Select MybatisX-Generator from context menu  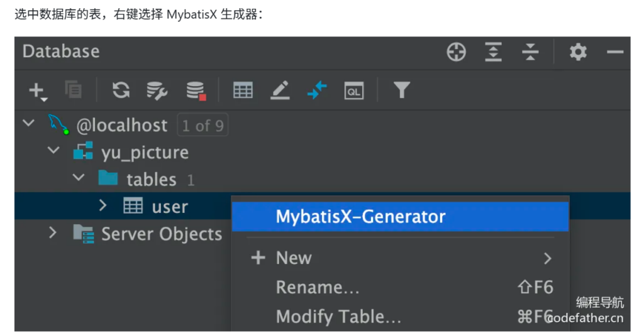360,217
